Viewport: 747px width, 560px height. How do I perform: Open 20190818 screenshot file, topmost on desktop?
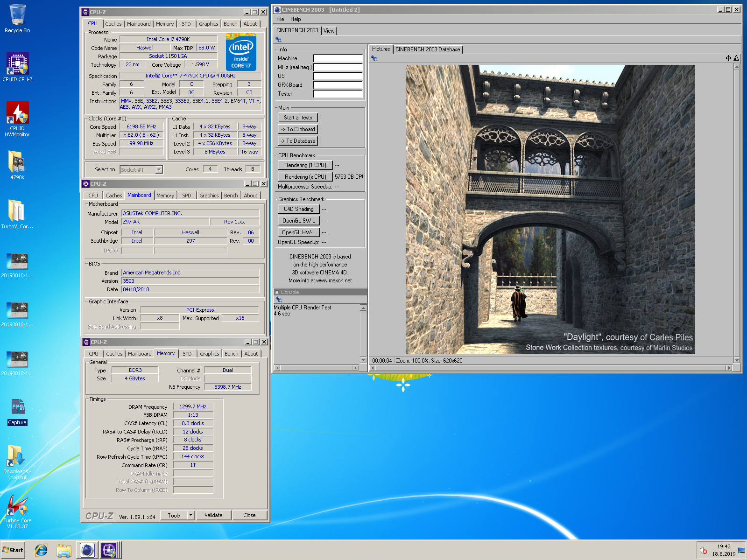pos(17,265)
